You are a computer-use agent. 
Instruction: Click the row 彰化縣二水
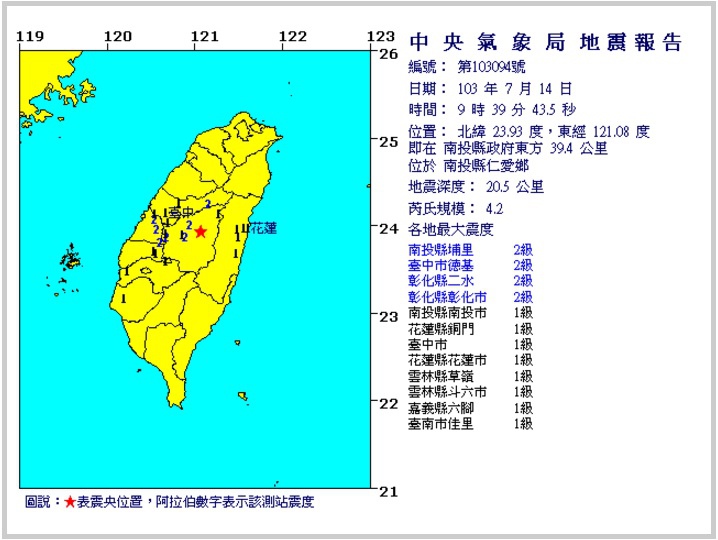[470, 281]
